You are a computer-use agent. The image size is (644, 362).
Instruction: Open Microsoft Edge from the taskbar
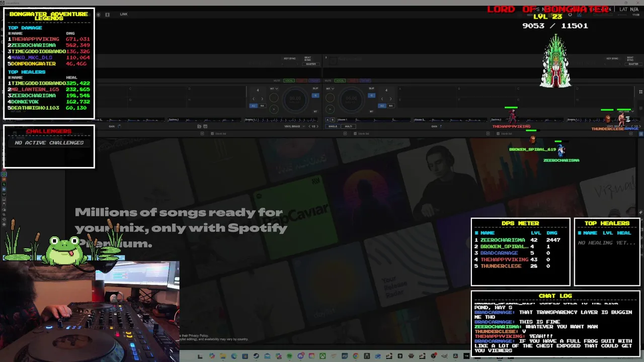click(234, 356)
